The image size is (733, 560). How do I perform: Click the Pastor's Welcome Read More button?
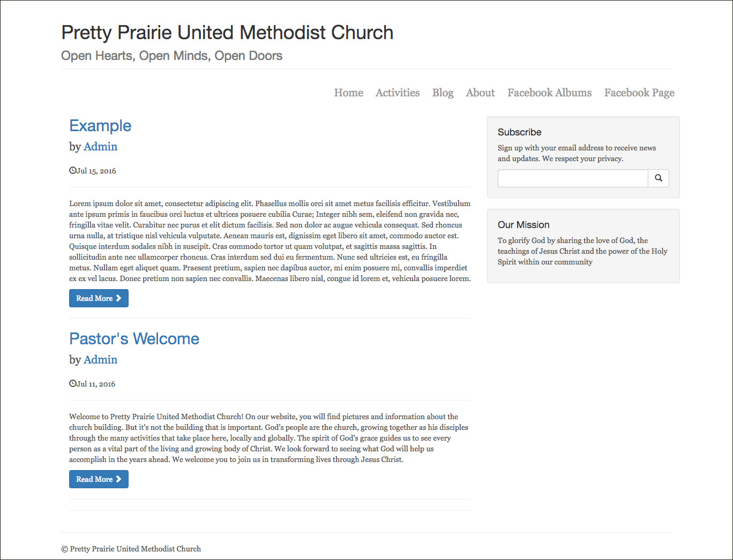pyautogui.click(x=99, y=479)
